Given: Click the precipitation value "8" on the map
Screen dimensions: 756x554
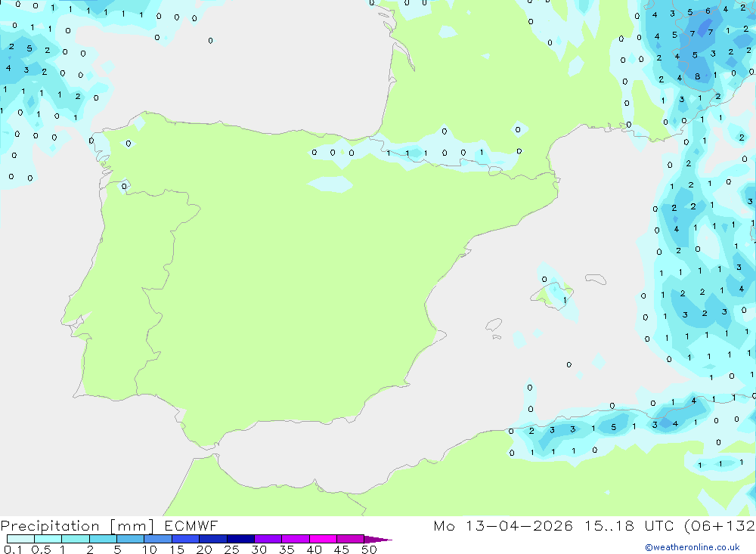Looking at the screenshot, I should point(697,76).
